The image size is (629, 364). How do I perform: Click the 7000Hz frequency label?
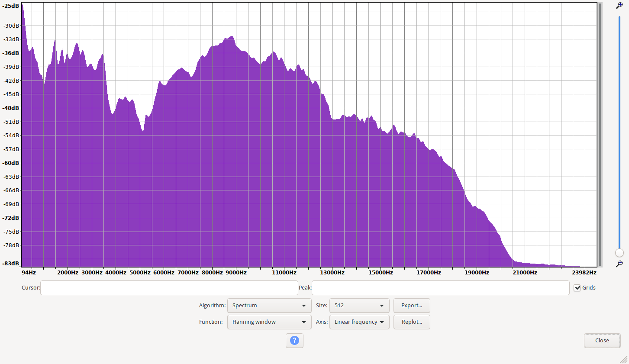188,273
